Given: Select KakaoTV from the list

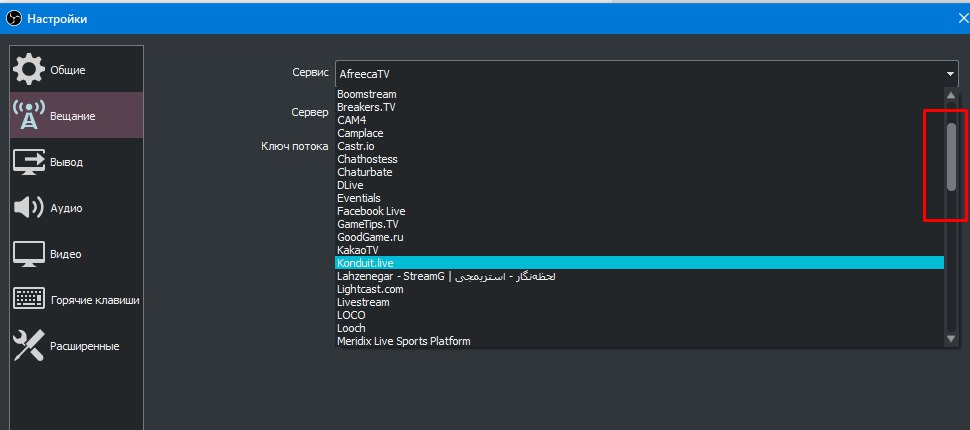Looking at the screenshot, I should 639,250.
